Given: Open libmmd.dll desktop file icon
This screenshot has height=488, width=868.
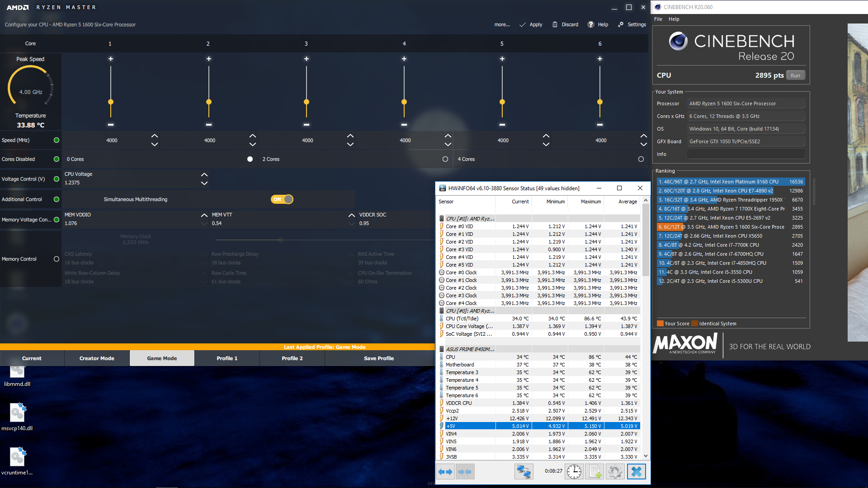Looking at the screenshot, I should tap(17, 371).
